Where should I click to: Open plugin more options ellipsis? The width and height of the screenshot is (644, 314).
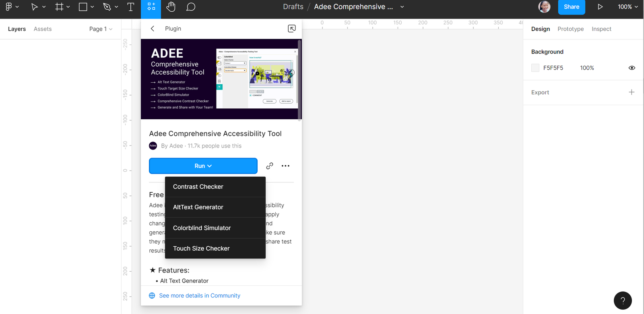pos(285,166)
